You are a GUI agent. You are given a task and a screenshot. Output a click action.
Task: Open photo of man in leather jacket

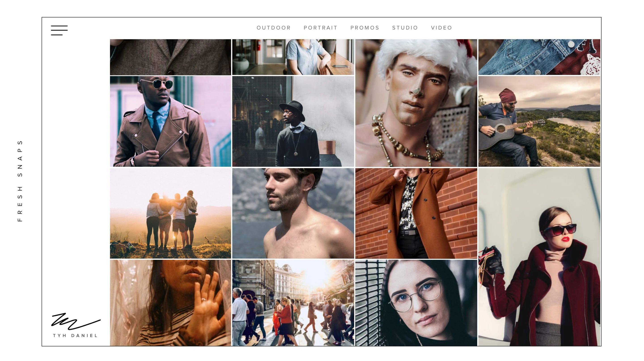point(170,121)
